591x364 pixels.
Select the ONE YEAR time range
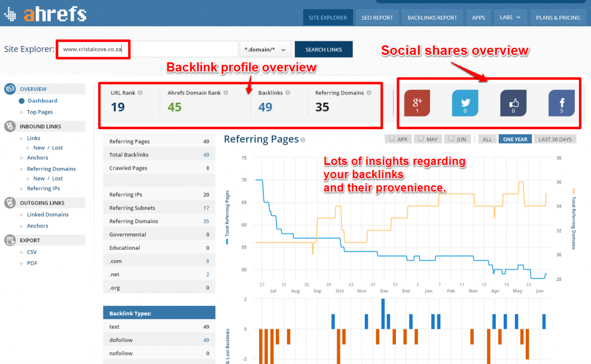click(x=515, y=139)
